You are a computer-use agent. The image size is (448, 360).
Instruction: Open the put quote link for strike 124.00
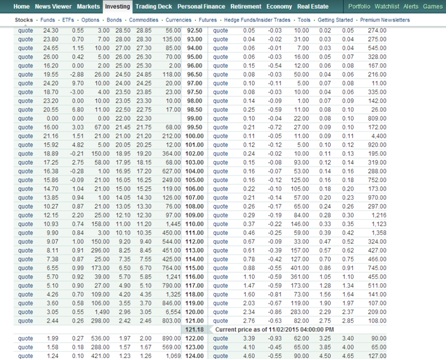click(220, 356)
